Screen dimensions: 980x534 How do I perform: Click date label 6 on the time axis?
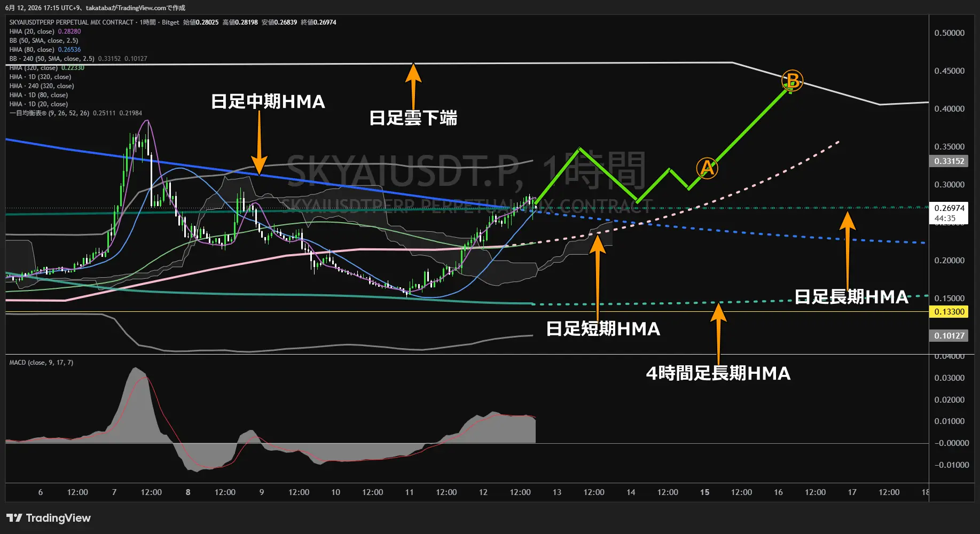point(41,492)
